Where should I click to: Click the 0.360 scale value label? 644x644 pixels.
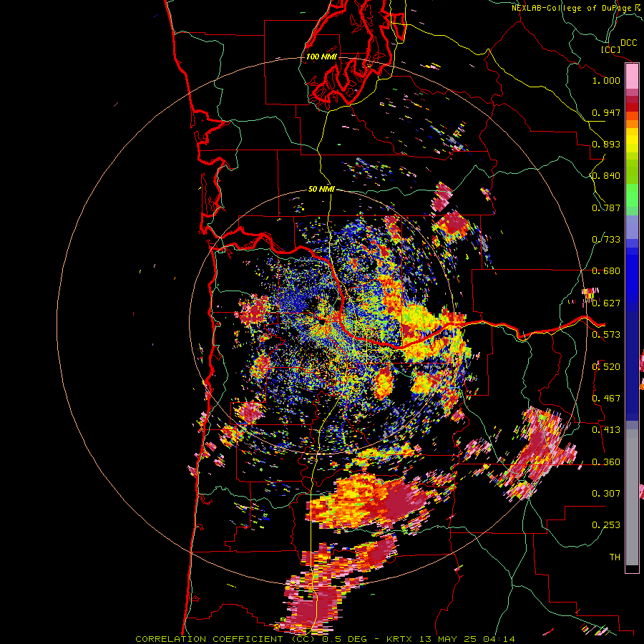(x=606, y=462)
